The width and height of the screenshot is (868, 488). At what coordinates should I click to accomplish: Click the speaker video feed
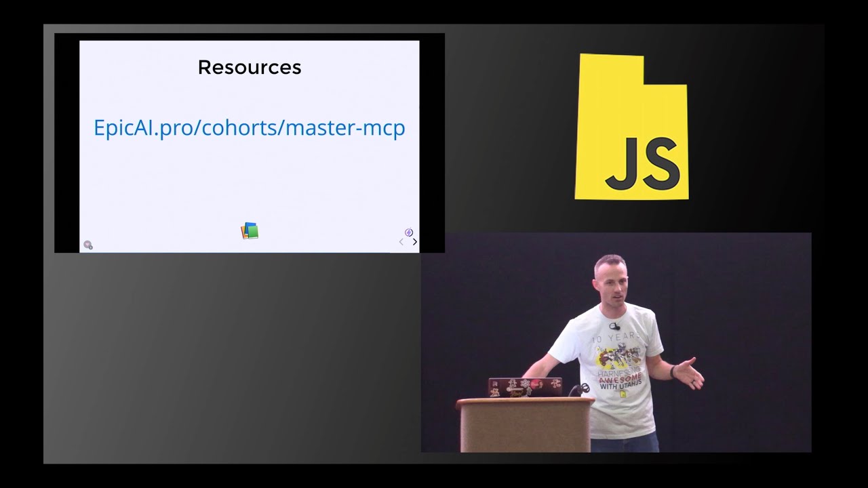point(616,342)
